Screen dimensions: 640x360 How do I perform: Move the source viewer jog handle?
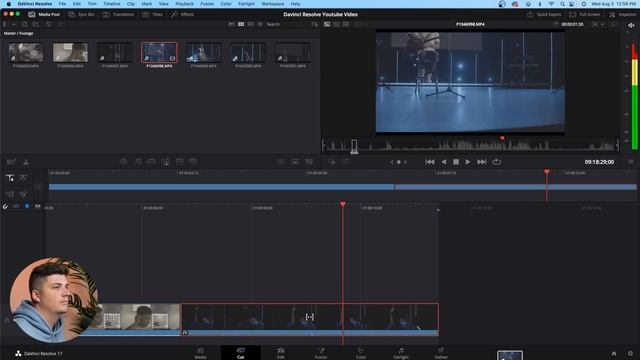354,146
